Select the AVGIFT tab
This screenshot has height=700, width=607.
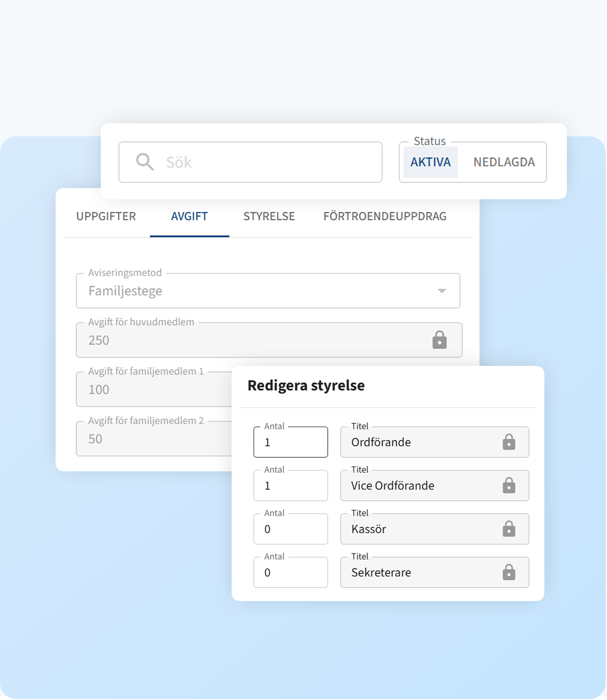click(x=189, y=216)
